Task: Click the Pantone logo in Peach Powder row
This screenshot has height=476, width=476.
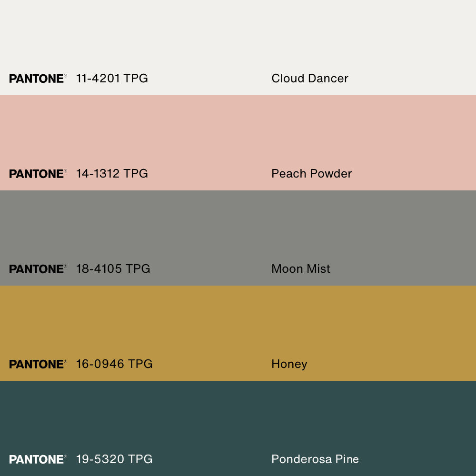Action: [38, 174]
